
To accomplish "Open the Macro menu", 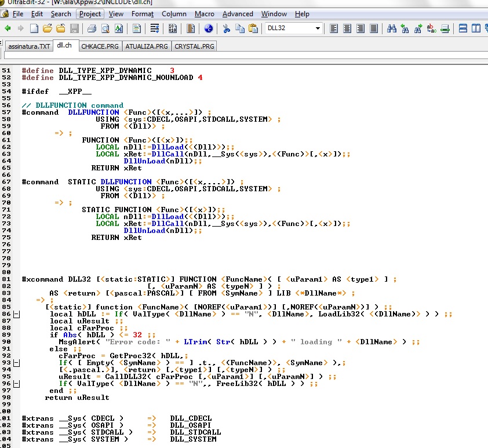I will [x=204, y=13].
